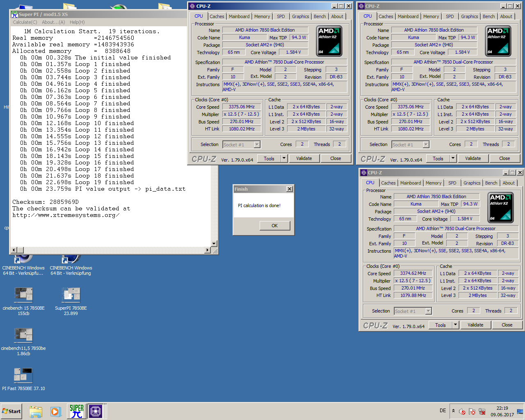525x420 pixels.
Task: Click the Checksum: 2885969D line in Super PI
Action: point(46,202)
